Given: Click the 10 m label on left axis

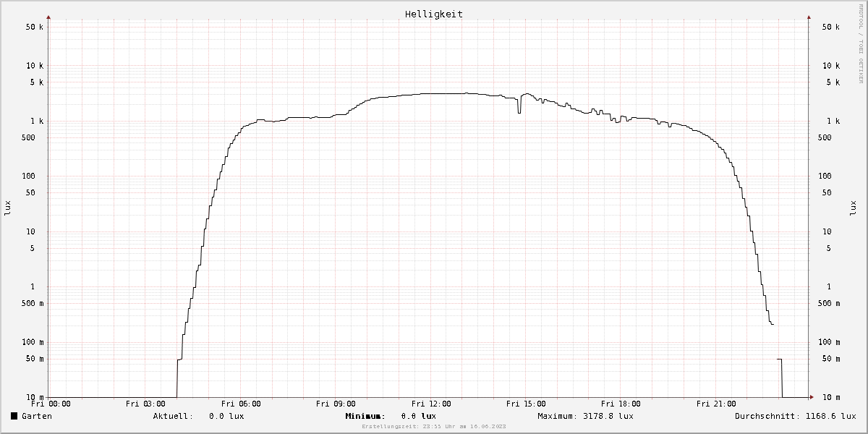Looking at the screenshot, I should [34, 397].
